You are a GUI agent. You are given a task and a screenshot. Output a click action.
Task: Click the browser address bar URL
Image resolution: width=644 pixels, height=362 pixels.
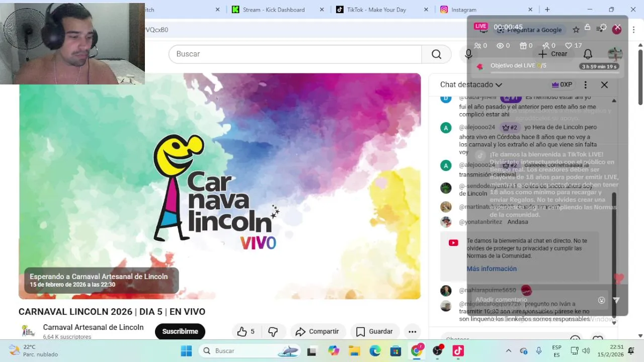[157, 30]
